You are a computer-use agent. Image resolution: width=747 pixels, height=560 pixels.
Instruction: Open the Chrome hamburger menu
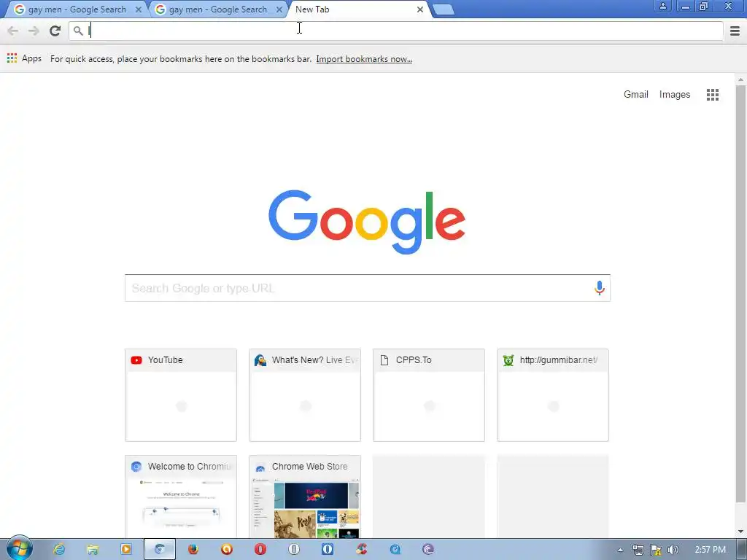(x=735, y=31)
